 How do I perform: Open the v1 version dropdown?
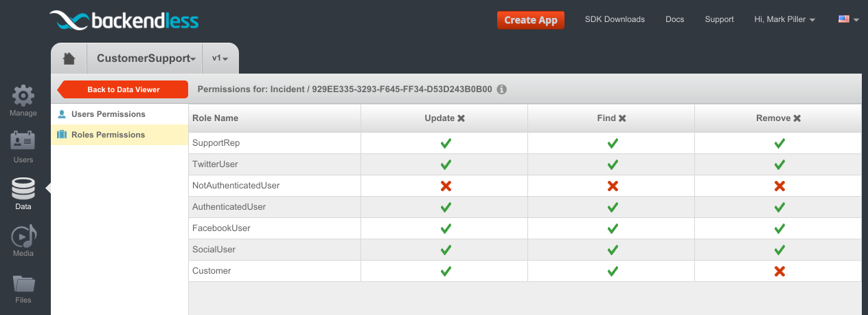tap(220, 58)
